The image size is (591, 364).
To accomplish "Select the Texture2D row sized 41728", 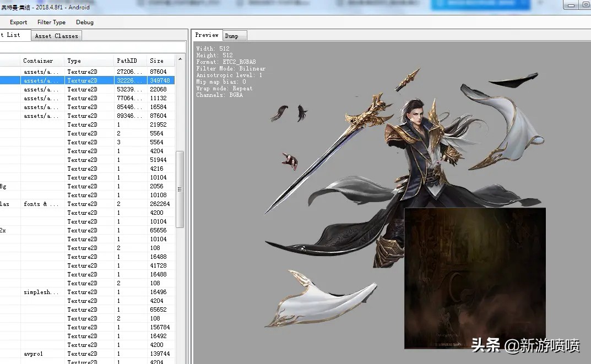I will (88, 265).
